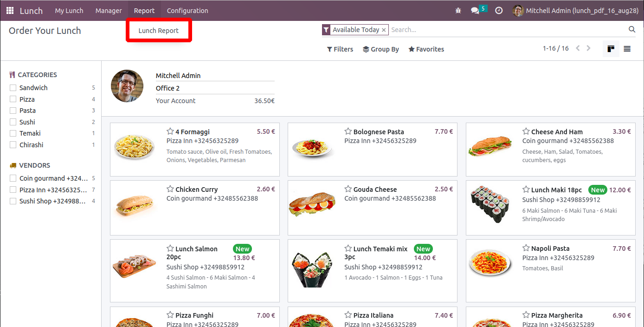Star Pizza Funghi as favorite

[x=170, y=315]
